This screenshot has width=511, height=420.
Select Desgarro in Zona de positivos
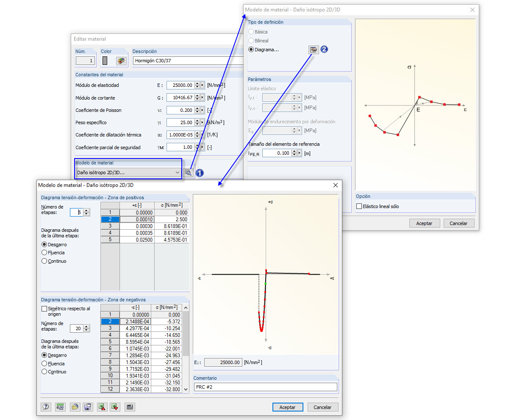click(44, 245)
